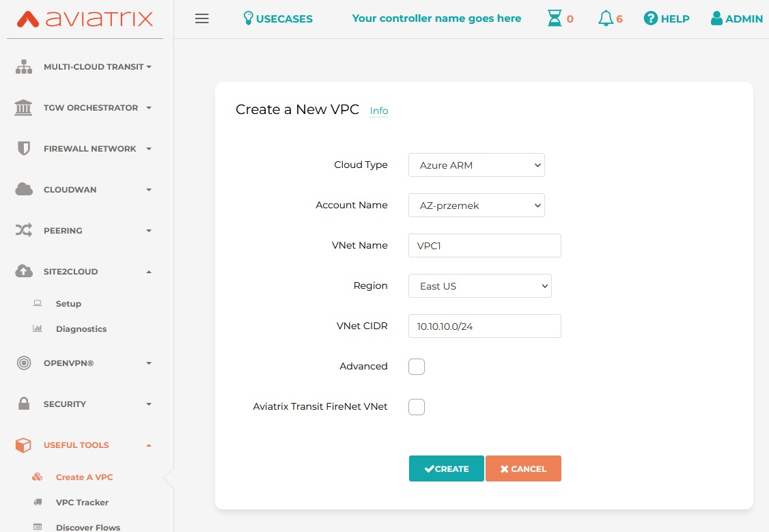Select the Security menu label
Viewport: 769px width, 532px height.
pyautogui.click(x=65, y=404)
